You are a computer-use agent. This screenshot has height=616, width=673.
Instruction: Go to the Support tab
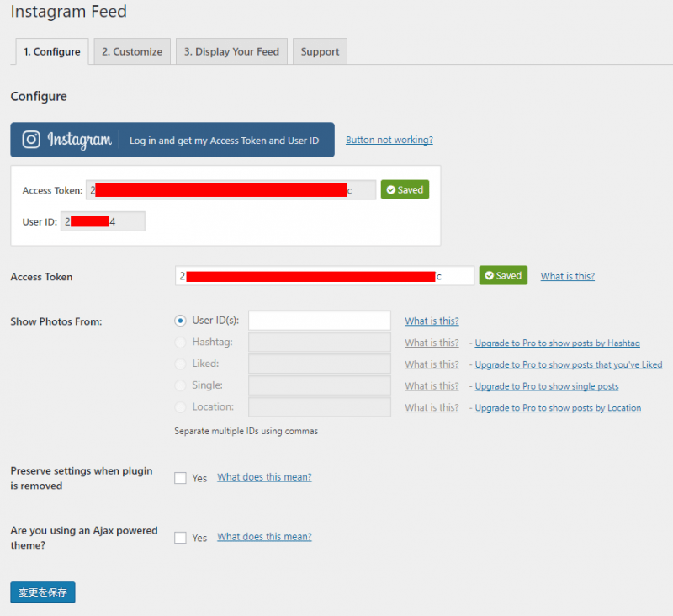click(320, 51)
